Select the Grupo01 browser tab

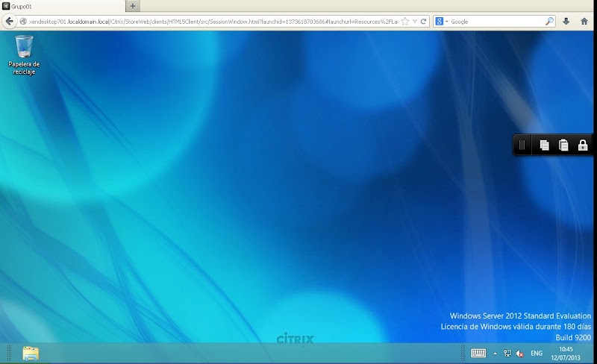(63, 6)
